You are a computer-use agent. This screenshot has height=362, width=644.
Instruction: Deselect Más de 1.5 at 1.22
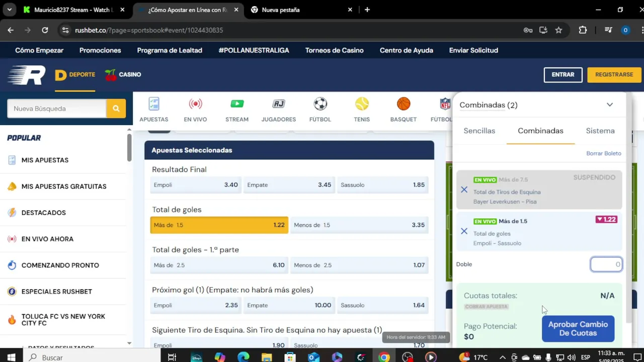(219, 225)
